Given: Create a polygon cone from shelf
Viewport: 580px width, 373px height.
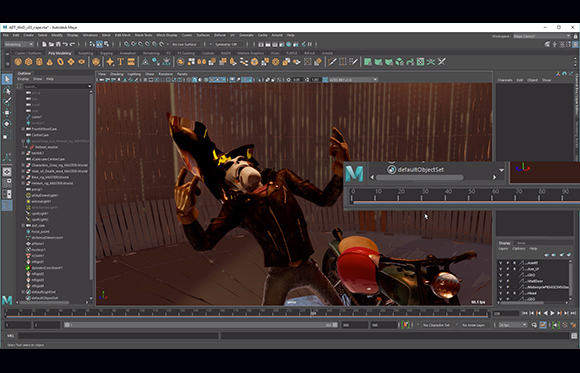Looking at the screenshot, I should pos(50,62).
